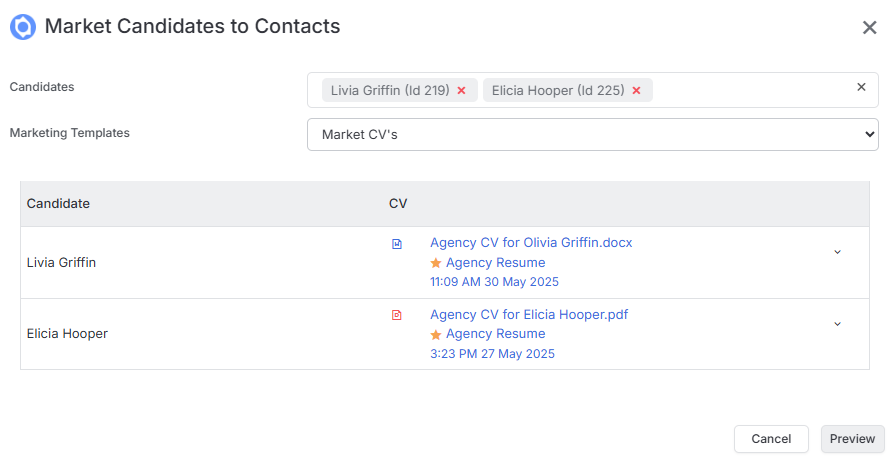
Task: Click the pdf file icon for Elicia Hooper
Action: (397, 315)
